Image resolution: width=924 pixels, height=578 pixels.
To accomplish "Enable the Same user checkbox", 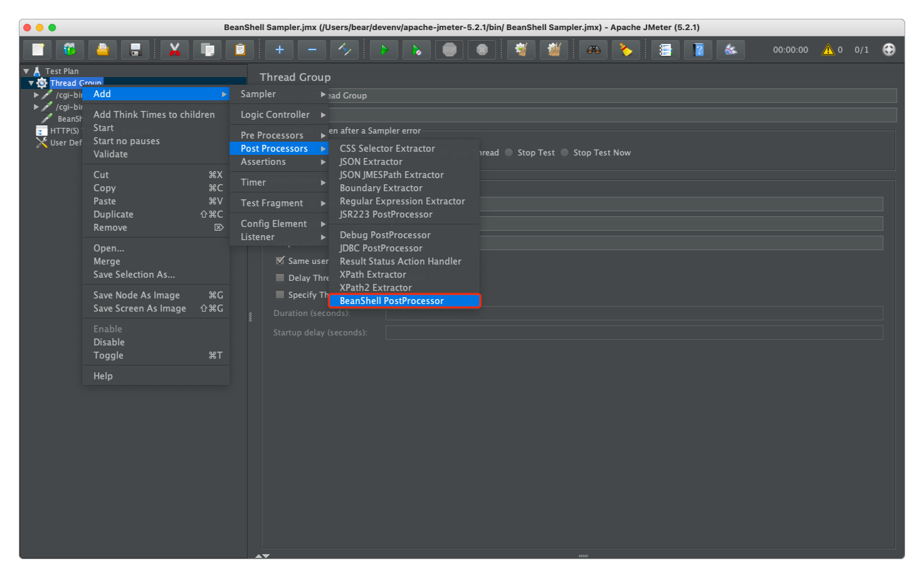I will click(x=280, y=261).
